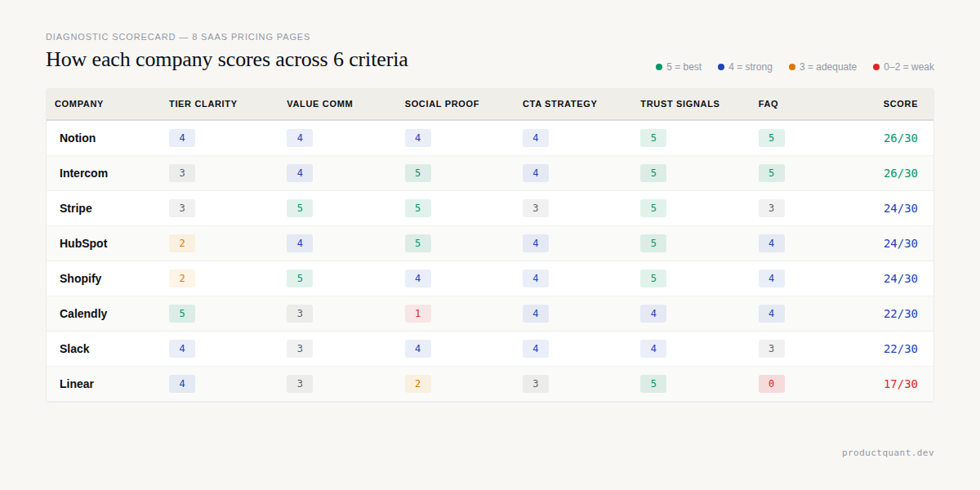Viewport: 980px width, 490px height.
Task: Click Intercom's 26/30 total score
Action: pos(900,173)
